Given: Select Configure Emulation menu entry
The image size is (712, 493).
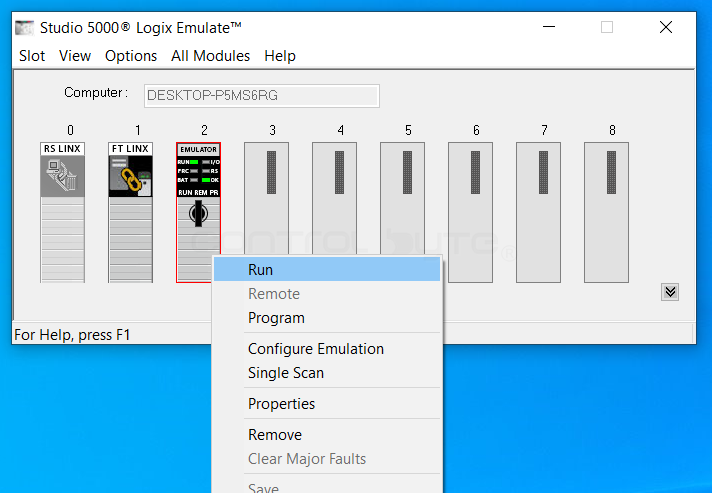Looking at the screenshot, I should coord(327,349).
